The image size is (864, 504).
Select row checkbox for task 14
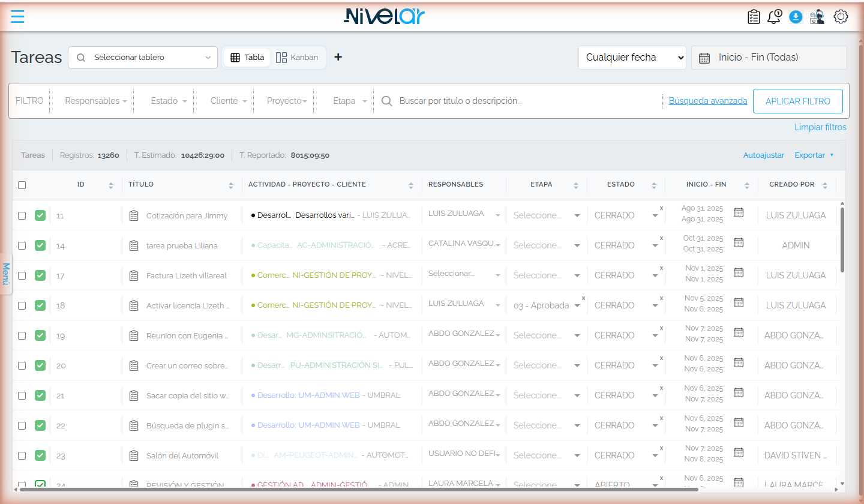click(22, 245)
